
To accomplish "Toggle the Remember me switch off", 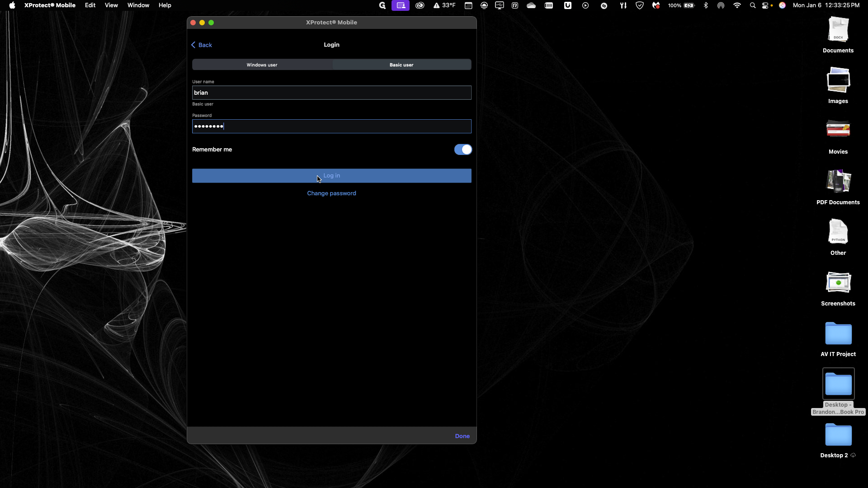I will (x=463, y=150).
